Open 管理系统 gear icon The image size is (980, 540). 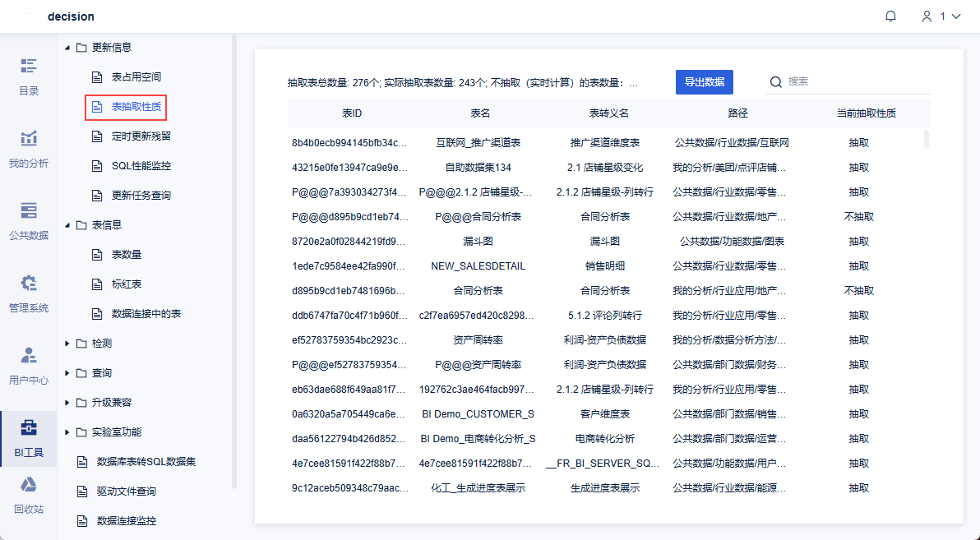tap(29, 283)
